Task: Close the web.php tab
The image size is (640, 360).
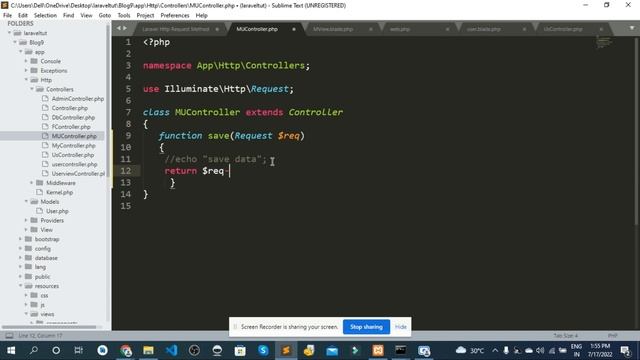Action: tap(447, 29)
